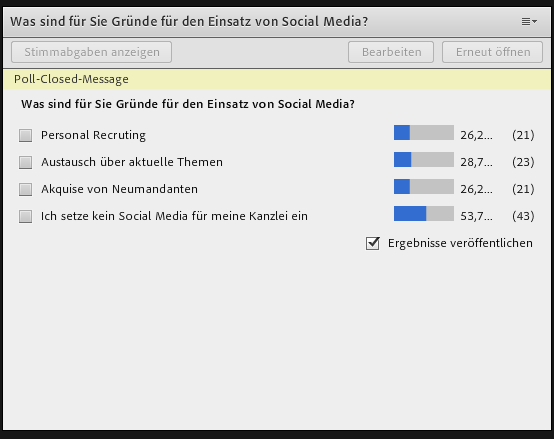Click the vote count (43)
Image resolution: width=554 pixels, height=439 pixels.
(523, 216)
